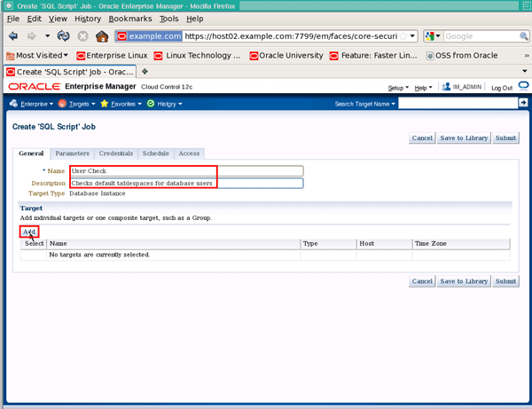Click the top Cancel button
Screen dimensions: 532x409
(422, 138)
